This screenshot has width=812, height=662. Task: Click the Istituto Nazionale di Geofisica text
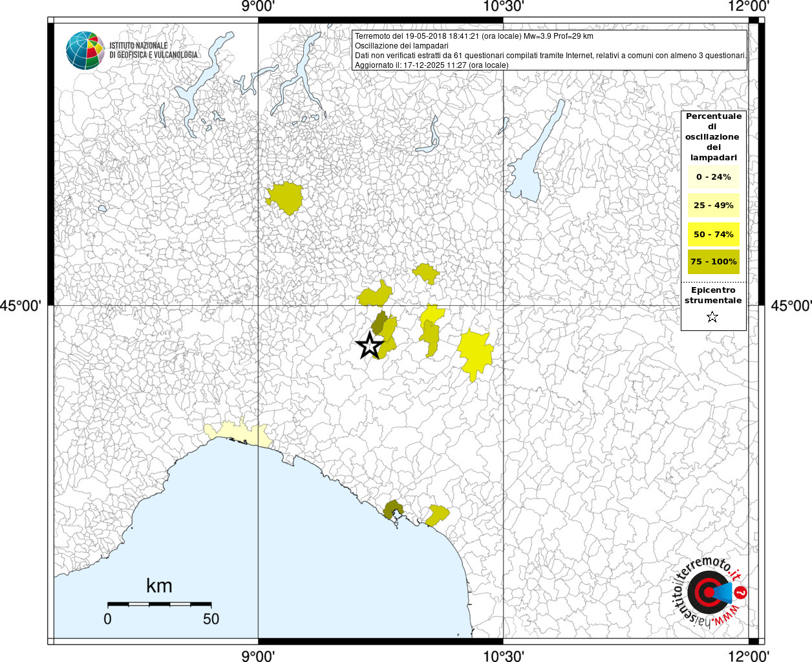pyautogui.click(x=153, y=50)
